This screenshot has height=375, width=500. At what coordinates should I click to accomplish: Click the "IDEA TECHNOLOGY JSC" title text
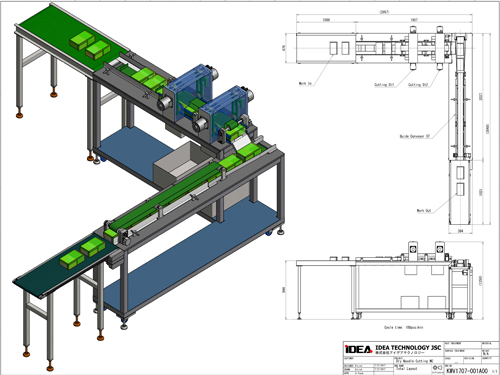408,347
